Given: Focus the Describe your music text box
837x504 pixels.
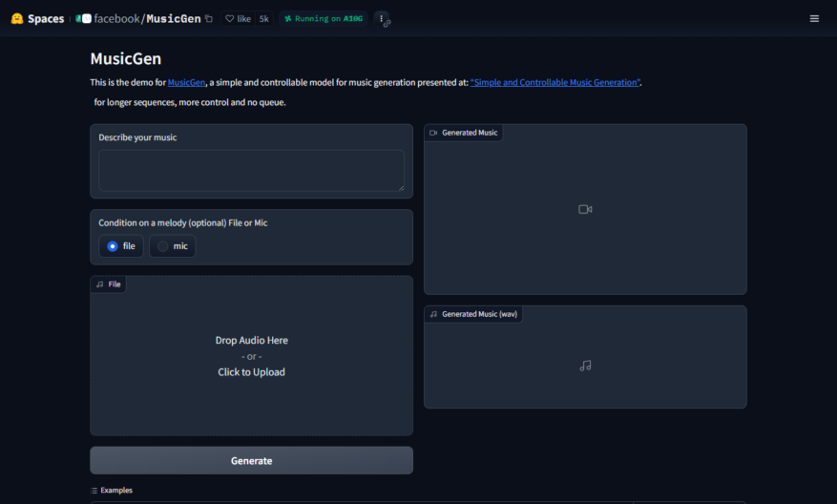Looking at the screenshot, I should 251,170.
